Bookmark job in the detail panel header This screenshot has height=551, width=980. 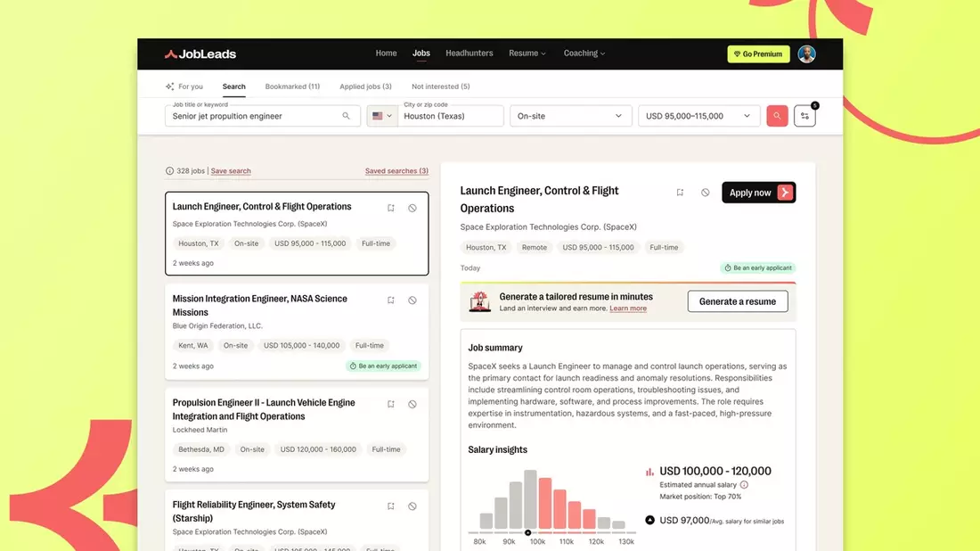680,193
